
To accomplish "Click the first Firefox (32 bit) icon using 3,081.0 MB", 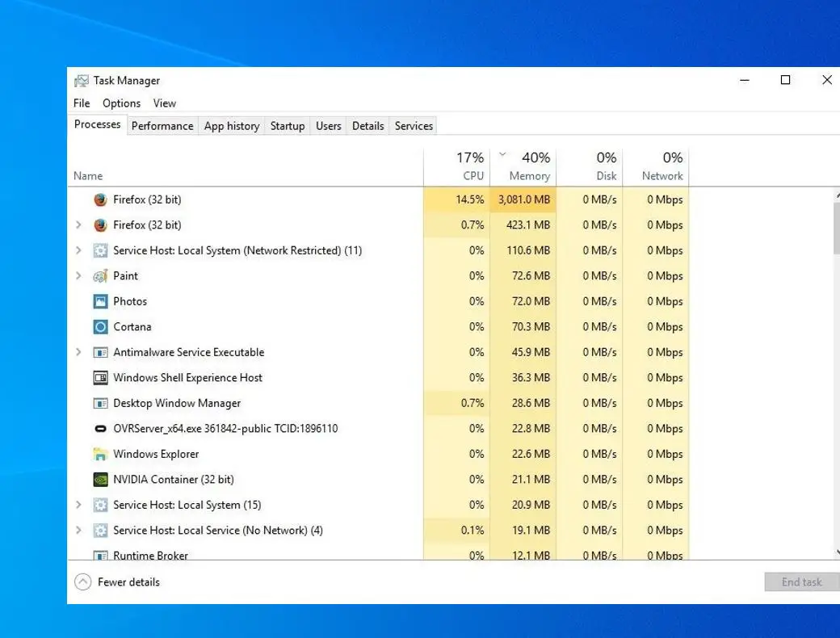I will [100, 199].
